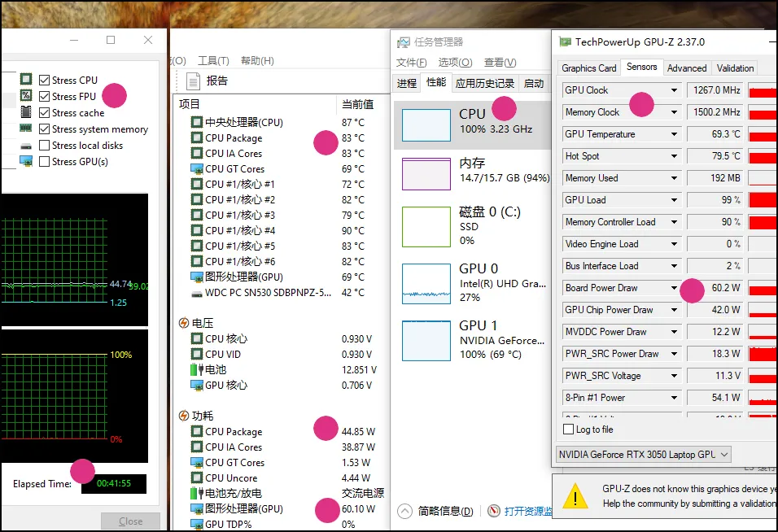
Task: Click the 打开资源监视器 link
Action: (x=528, y=511)
